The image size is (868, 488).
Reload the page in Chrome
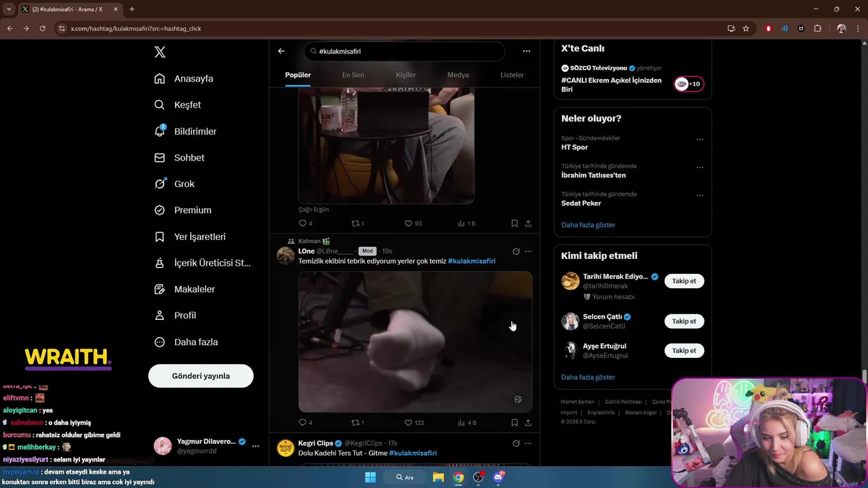coord(42,28)
